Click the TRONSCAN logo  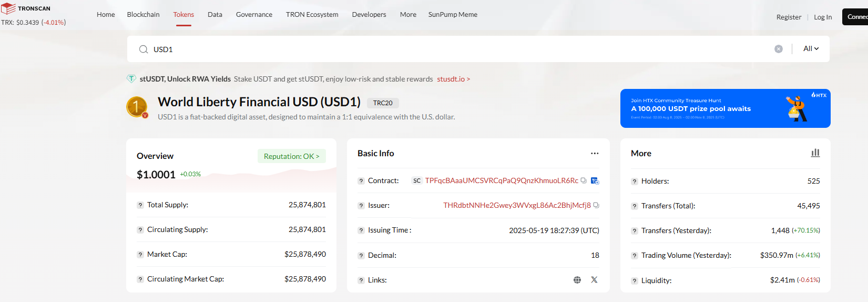tap(26, 8)
